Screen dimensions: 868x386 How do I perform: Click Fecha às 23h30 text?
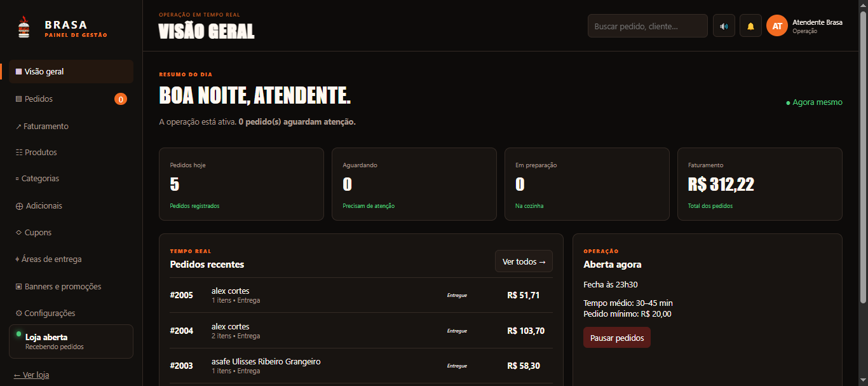tap(611, 284)
